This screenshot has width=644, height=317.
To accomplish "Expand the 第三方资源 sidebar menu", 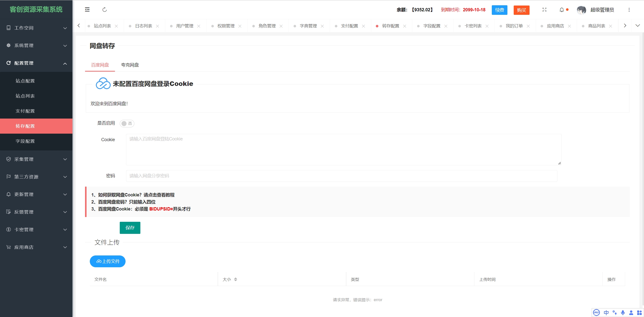I will [x=36, y=177].
